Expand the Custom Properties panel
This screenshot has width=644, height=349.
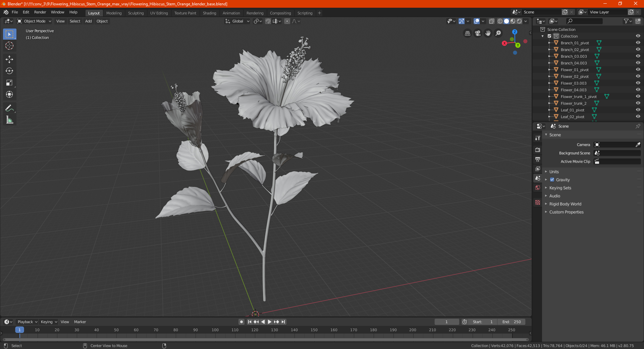click(x=566, y=212)
